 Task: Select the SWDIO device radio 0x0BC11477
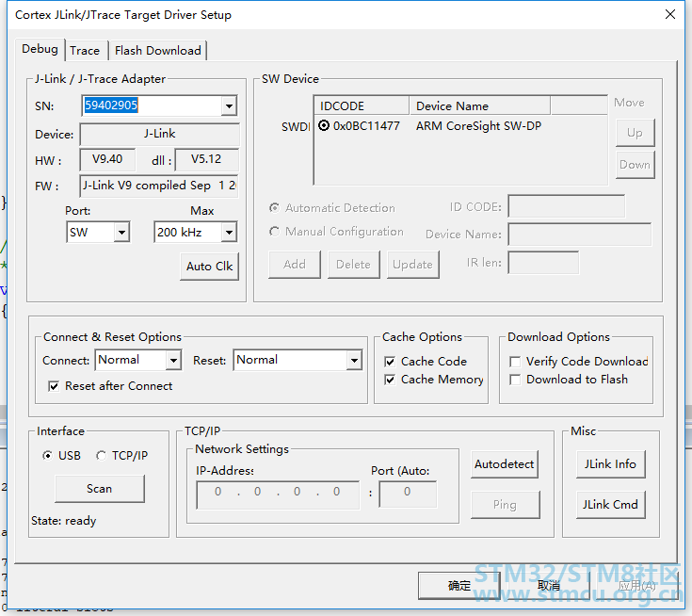(x=324, y=126)
